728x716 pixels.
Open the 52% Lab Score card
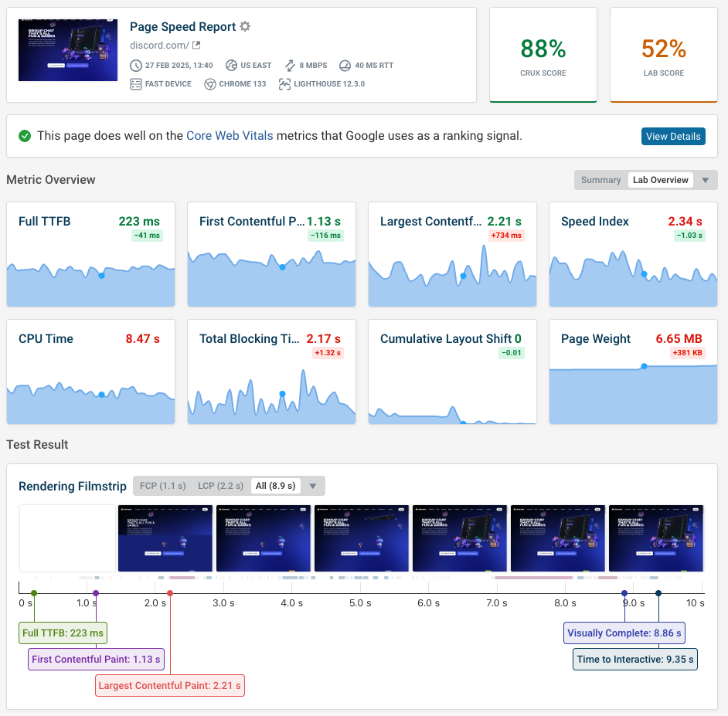[663, 55]
